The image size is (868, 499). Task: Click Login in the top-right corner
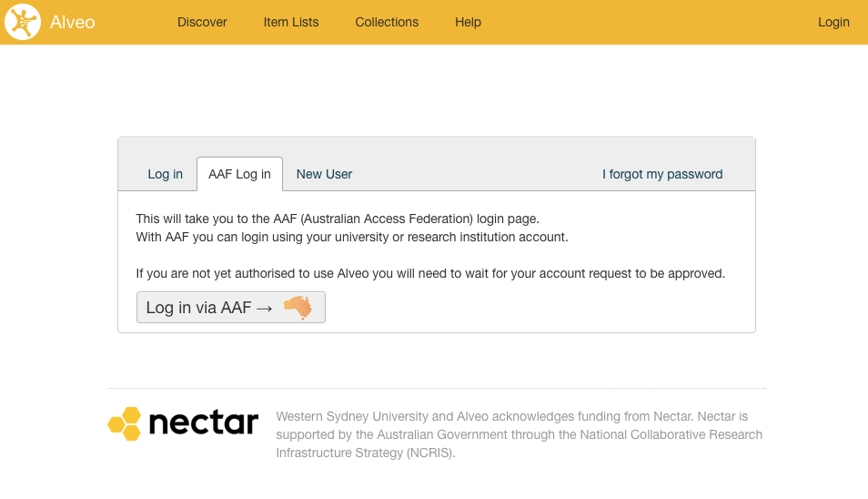(833, 22)
